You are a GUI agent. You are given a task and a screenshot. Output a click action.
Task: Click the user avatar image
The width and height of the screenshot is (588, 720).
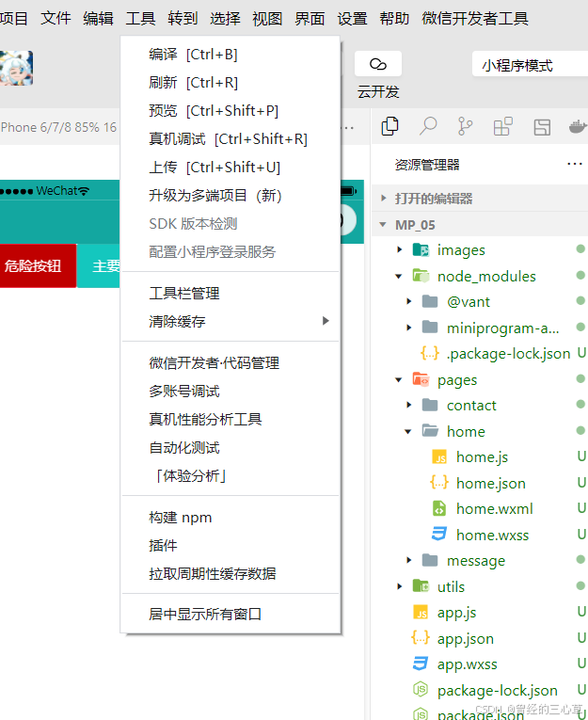point(17,68)
